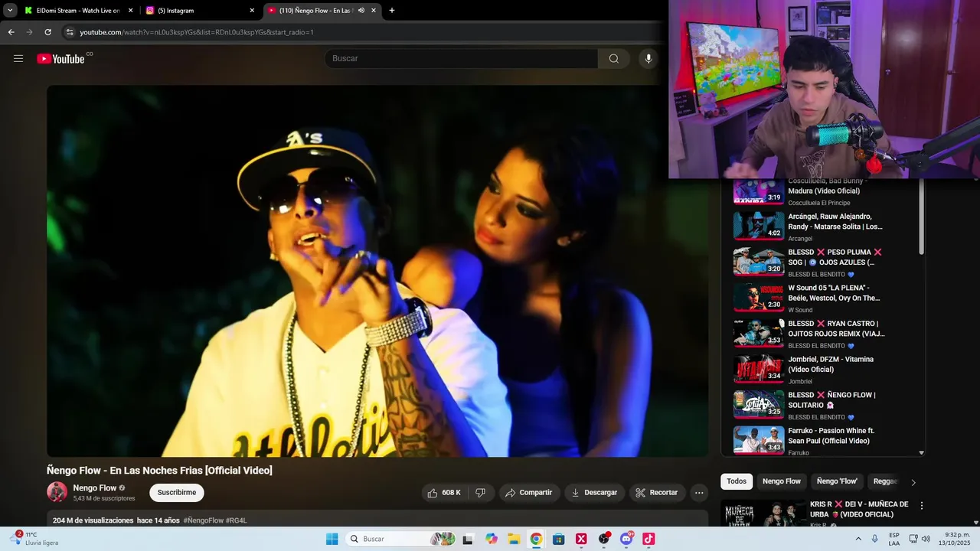Click the #ÑengoFlow hashtag link
The height and width of the screenshot is (551, 980).
click(x=203, y=520)
